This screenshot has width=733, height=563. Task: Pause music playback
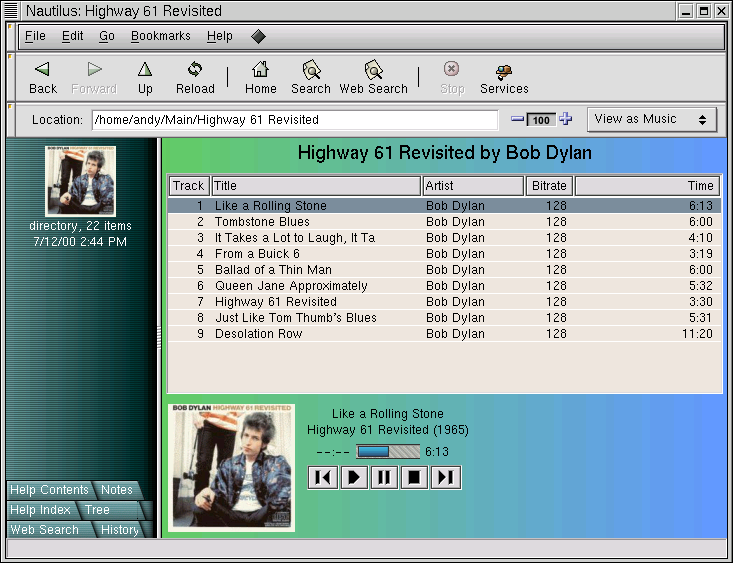coord(384,477)
